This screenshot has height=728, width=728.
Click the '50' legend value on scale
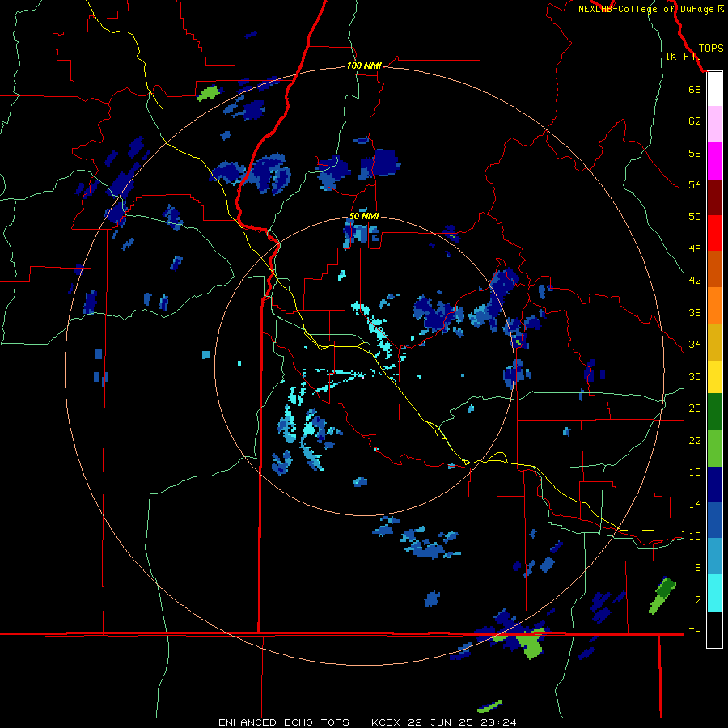point(695,217)
